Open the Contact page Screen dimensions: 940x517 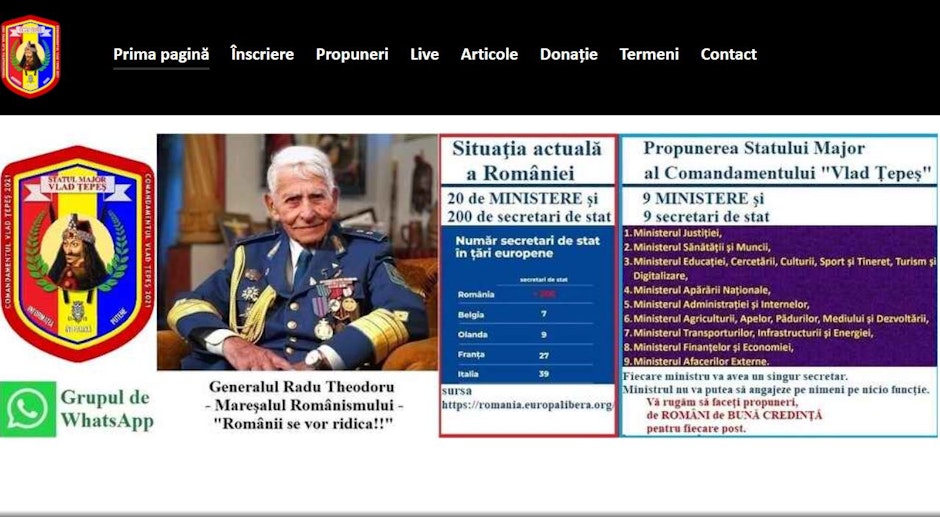[x=728, y=55]
